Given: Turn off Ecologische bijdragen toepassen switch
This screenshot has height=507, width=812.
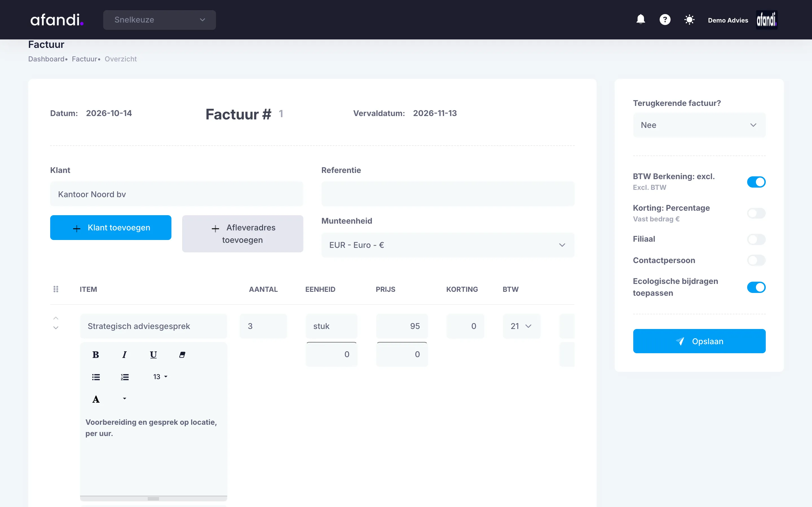Looking at the screenshot, I should pos(756,287).
